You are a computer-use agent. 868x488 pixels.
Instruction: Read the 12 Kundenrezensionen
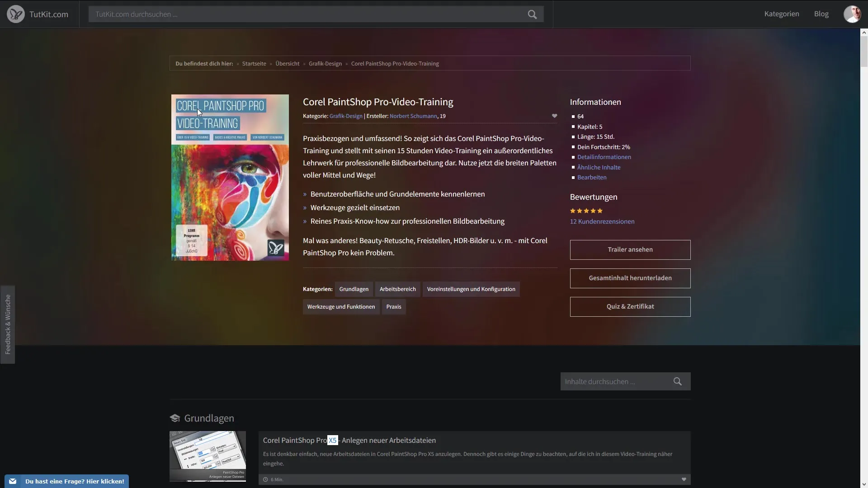(x=602, y=221)
